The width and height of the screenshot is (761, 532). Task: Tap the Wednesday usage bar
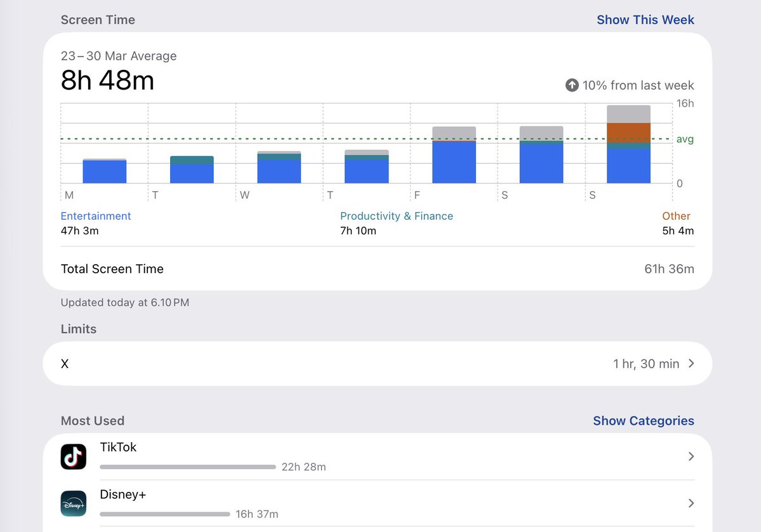[279, 167]
